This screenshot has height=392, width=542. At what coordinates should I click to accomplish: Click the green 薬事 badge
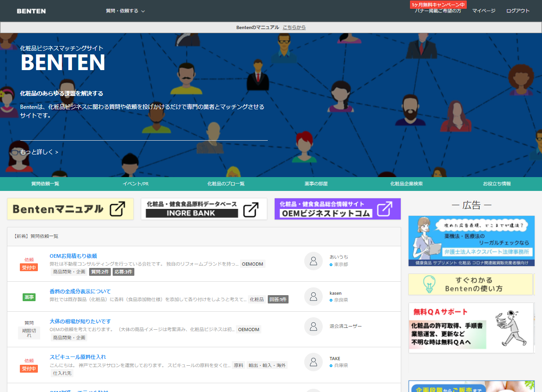click(29, 297)
